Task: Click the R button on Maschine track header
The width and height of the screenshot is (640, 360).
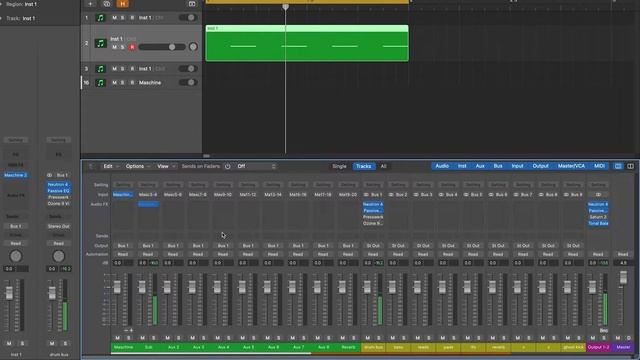Action: coord(132,82)
